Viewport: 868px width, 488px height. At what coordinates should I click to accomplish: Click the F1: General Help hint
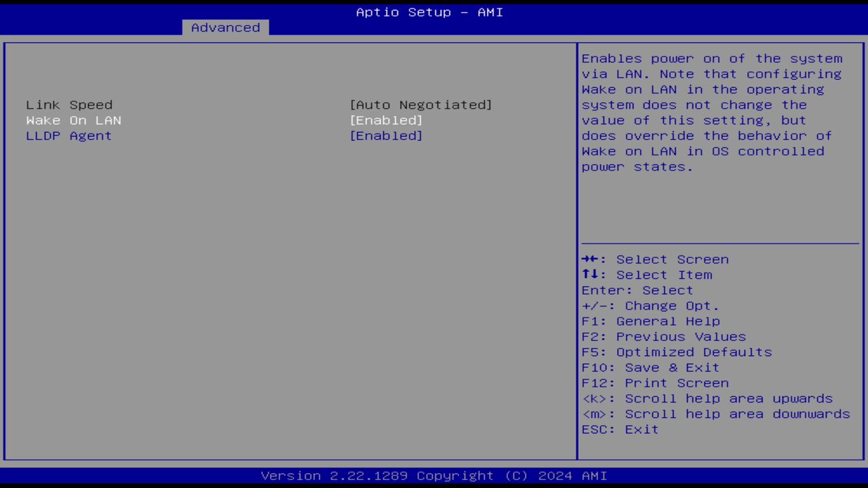click(651, 321)
